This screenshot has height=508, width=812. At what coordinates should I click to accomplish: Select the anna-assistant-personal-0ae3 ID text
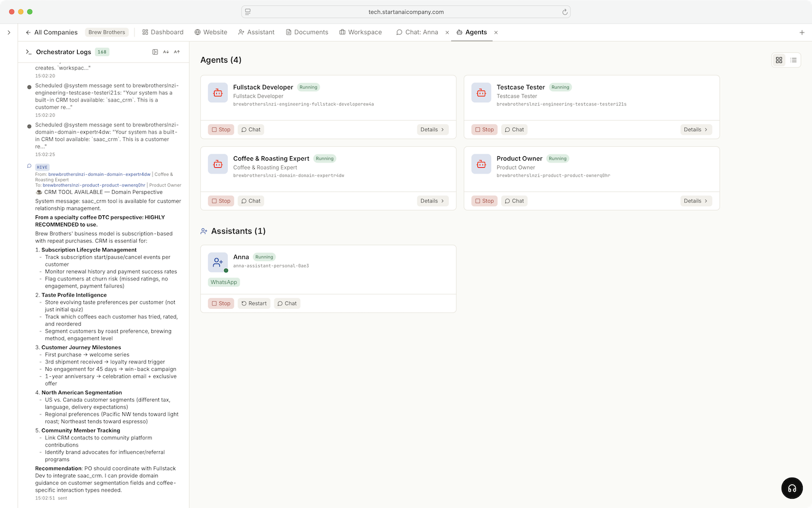(x=271, y=266)
